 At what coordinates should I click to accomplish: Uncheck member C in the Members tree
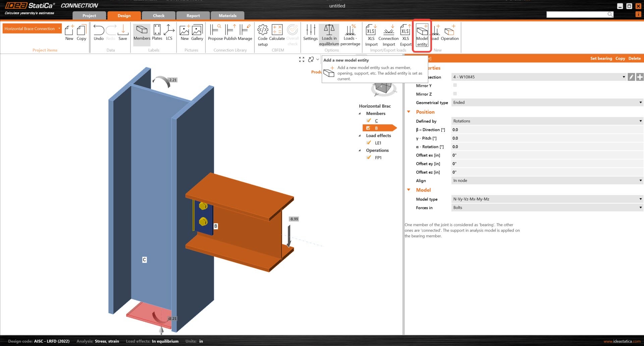(369, 121)
